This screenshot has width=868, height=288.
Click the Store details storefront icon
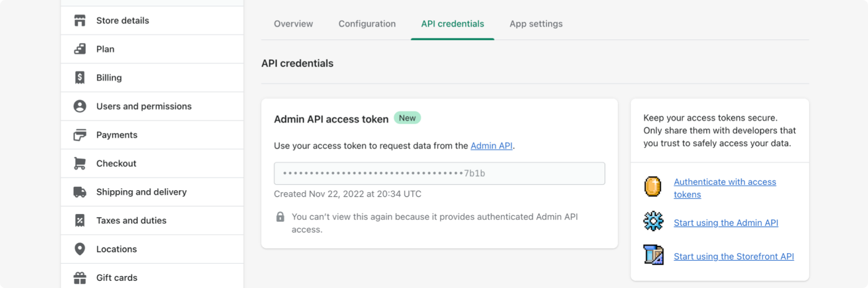[80, 21]
